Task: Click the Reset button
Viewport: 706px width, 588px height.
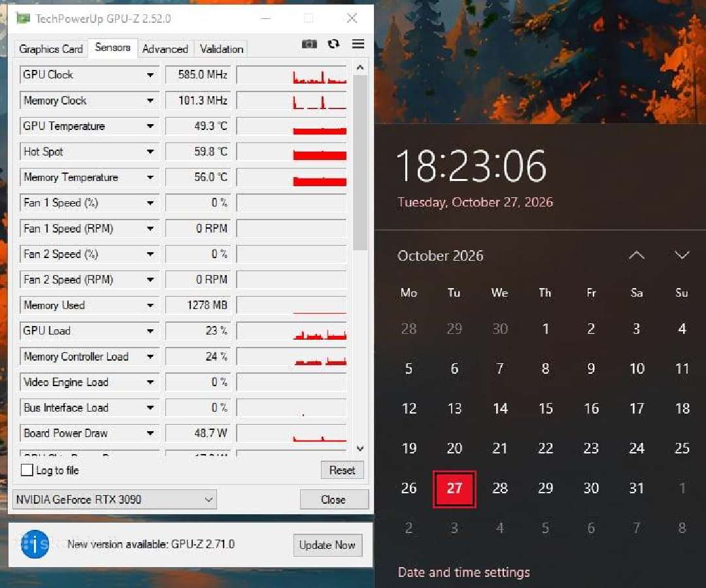Action: (x=342, y=470)
